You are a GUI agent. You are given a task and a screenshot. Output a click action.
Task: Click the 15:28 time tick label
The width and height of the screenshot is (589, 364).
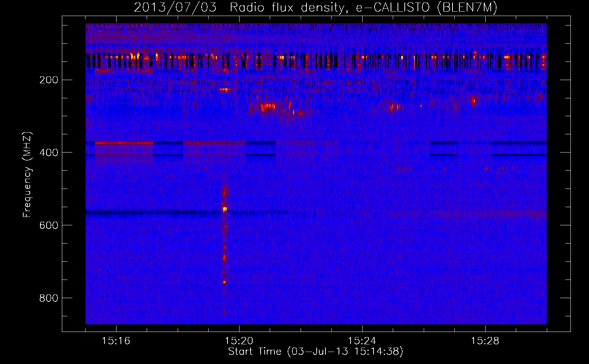(x=485, y=341)
